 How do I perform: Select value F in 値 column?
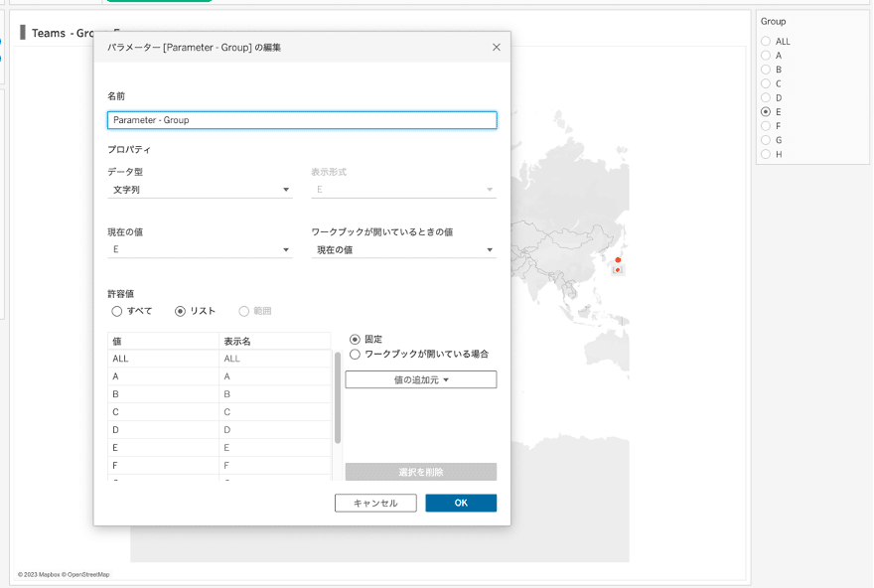[163, 466]
